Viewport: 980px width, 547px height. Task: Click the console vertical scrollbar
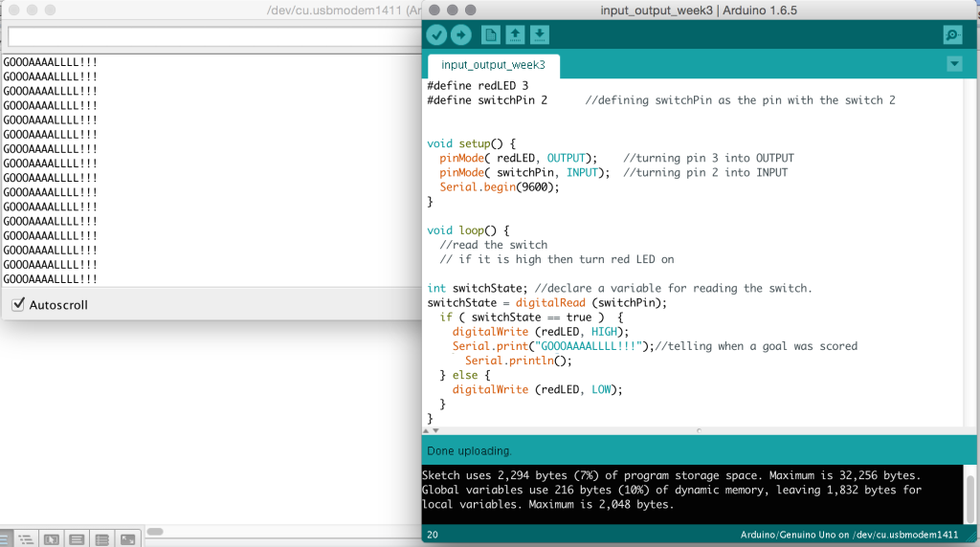pos(970,498)
